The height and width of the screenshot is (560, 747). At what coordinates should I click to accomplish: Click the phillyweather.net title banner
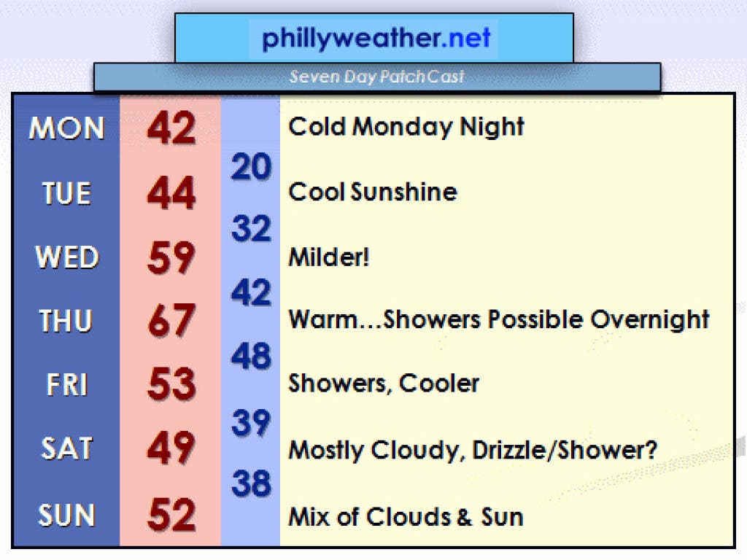click(x=374, y=38)
